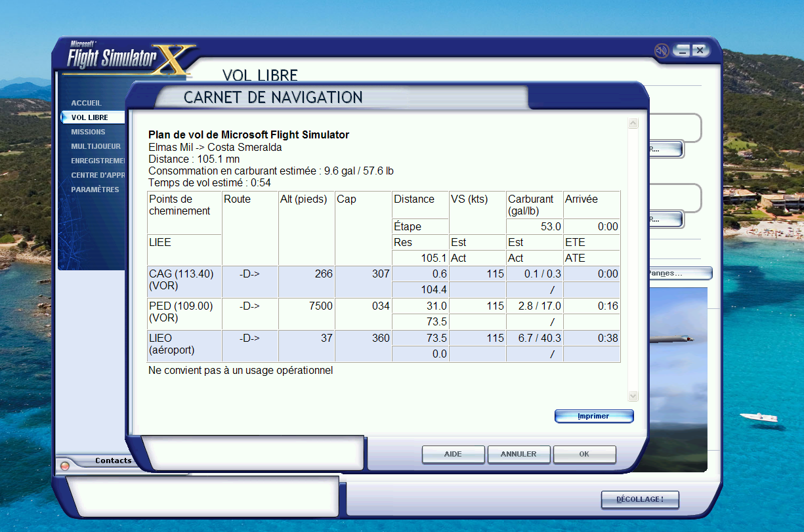Click the altitude value 37
Image resolution: width=804 pixels, height=532 pixels.
(x=327, y=338)
